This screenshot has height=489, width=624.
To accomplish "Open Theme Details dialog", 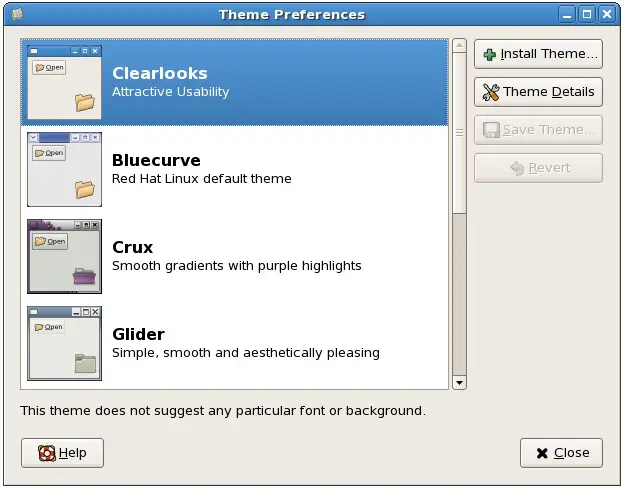I will click(x=538, y=92).
